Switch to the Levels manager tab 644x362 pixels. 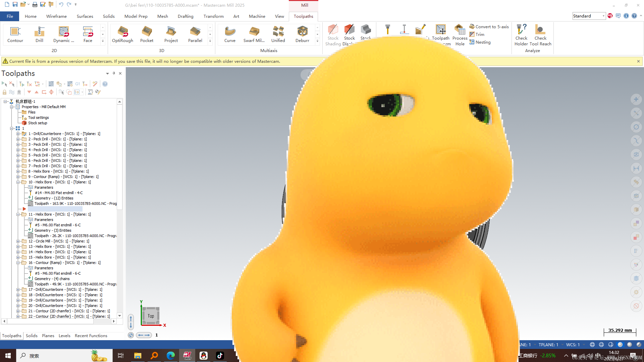pyautogui.click(x=64, y=335)
